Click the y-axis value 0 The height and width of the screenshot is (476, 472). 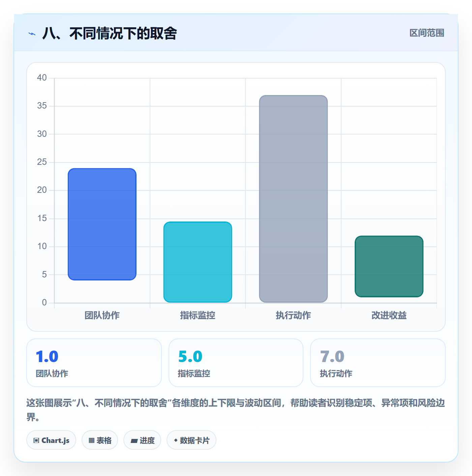tap(45, 303)
